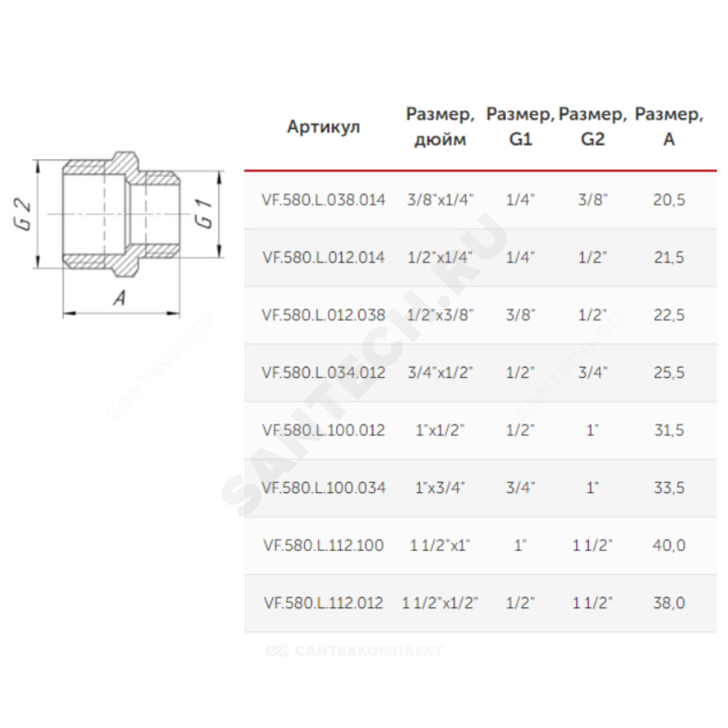Select the G1 dimension label on the drawing

tap(203, 214)
